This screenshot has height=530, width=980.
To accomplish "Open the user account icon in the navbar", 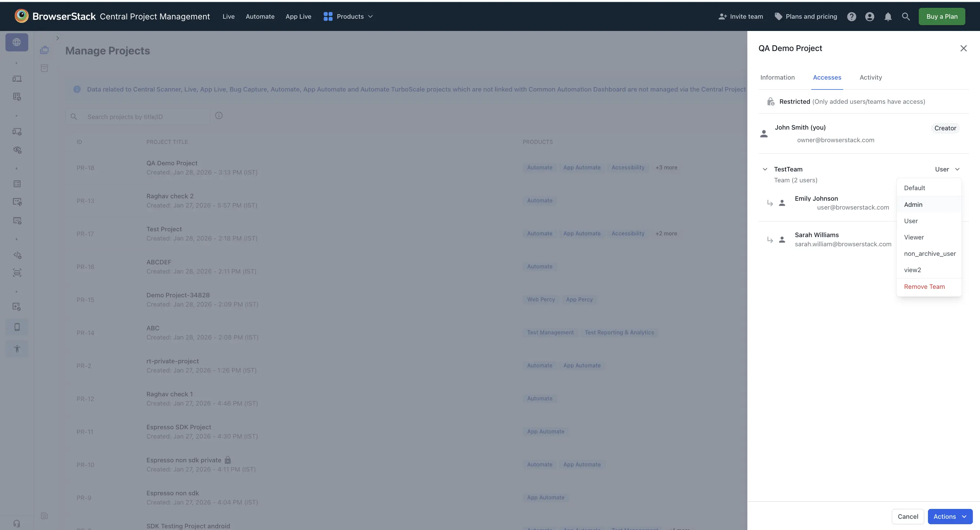I will (870, 16).
